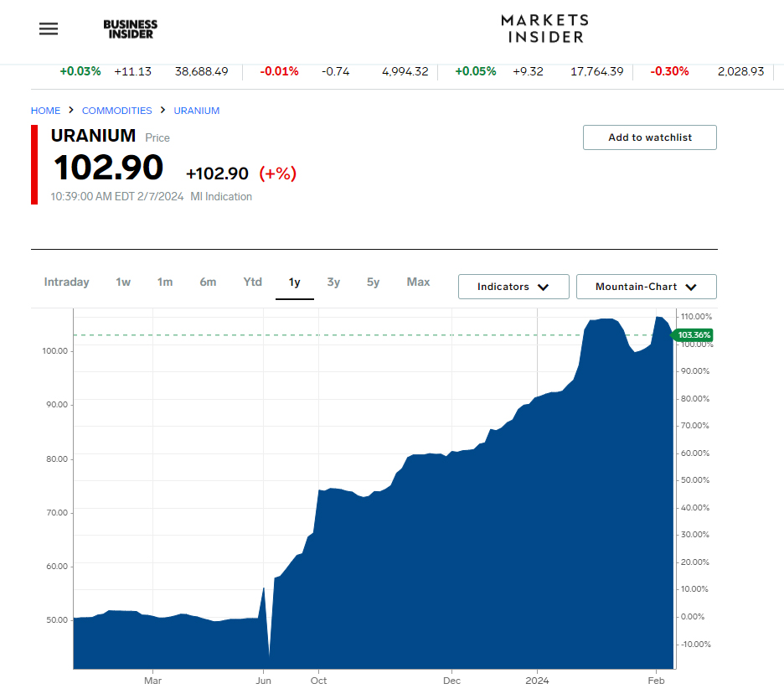Viewport: 784px width, 694px height.
Task: Switch to the Intraday chart view
Action: (66, 282)
